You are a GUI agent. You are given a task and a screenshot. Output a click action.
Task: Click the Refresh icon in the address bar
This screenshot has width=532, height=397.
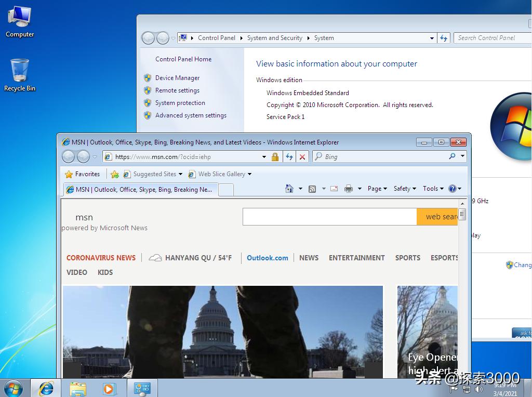[x=289, y=156]
